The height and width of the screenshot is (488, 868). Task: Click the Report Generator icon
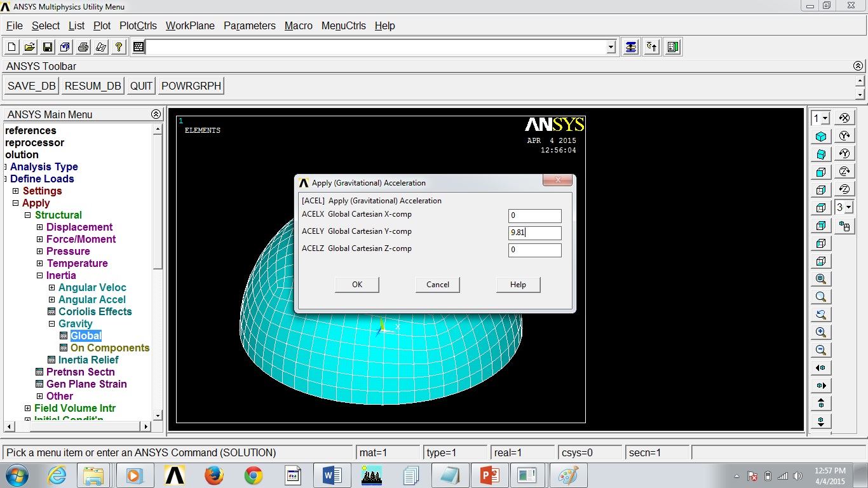100,47
